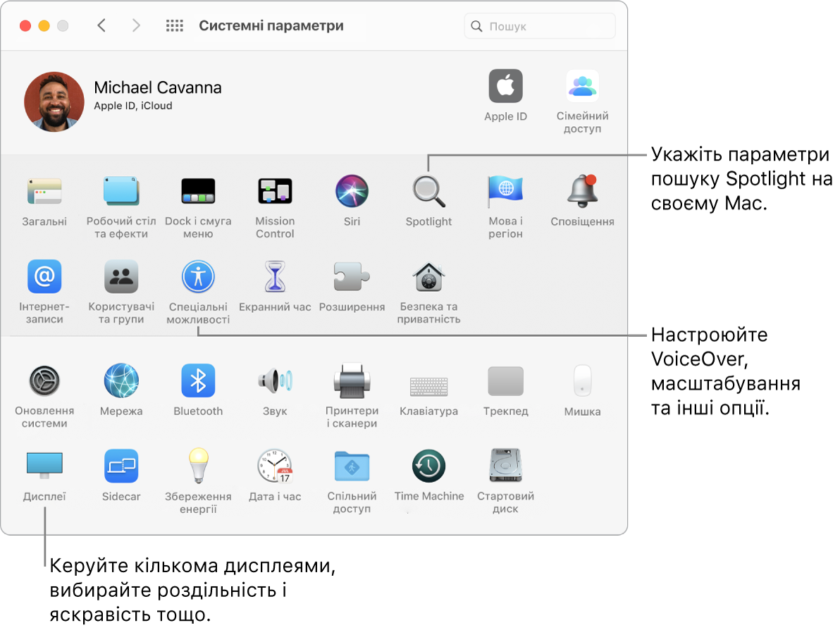Open the Звук preference pane

click(x=275, y=380)
